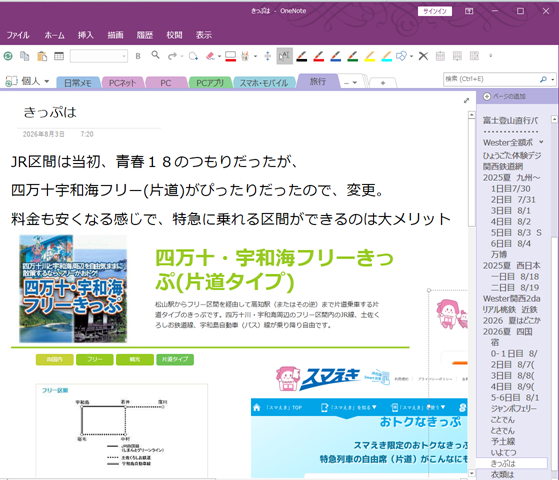Click the green sync icon in toolbar
Image resolution: width=559 pixels, height=480 pixels.
[8, 56]
